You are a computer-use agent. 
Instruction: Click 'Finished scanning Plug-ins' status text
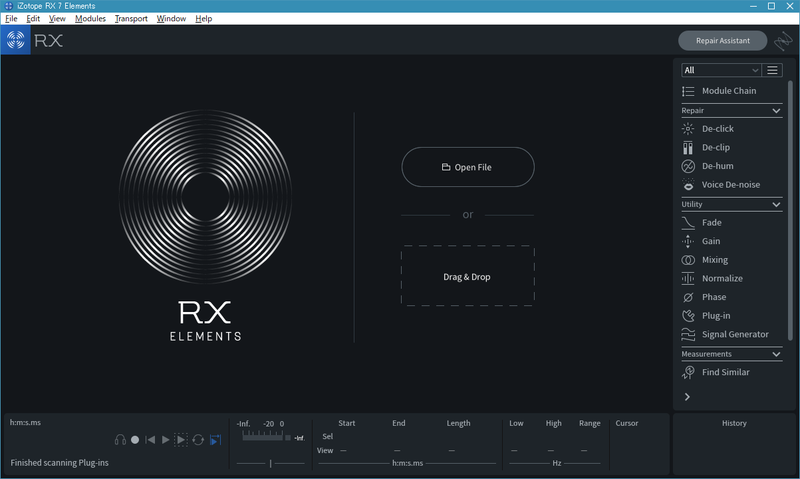(60, 463)
